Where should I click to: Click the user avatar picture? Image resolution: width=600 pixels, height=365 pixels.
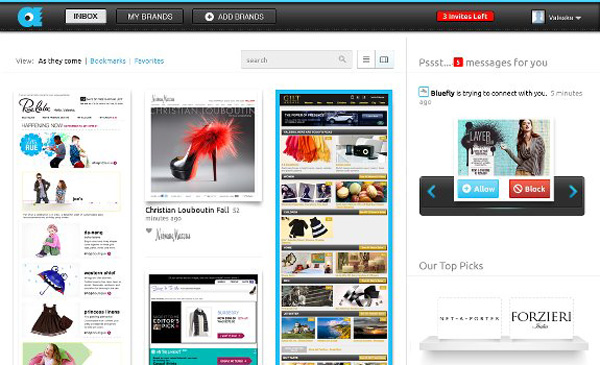tap(538, 17)
